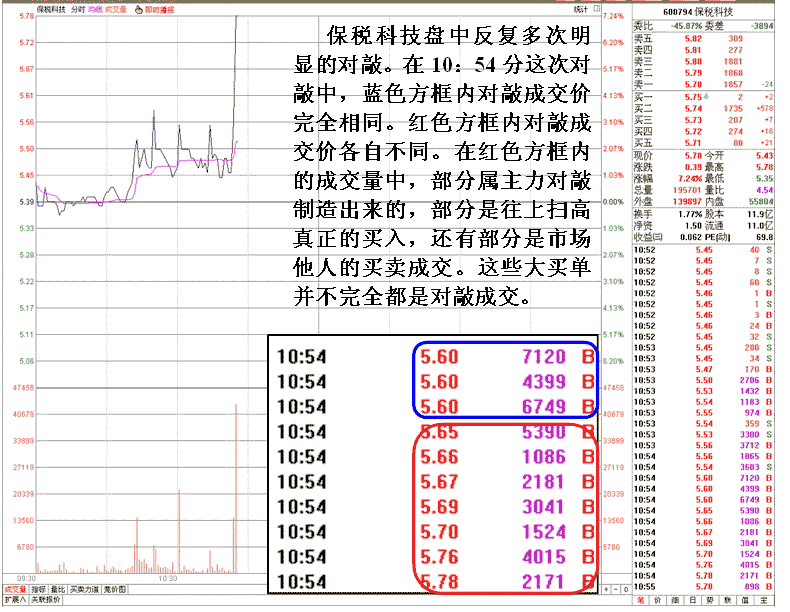Open the 量比 tab
This screenshot has height=612, width=790.
58,589
